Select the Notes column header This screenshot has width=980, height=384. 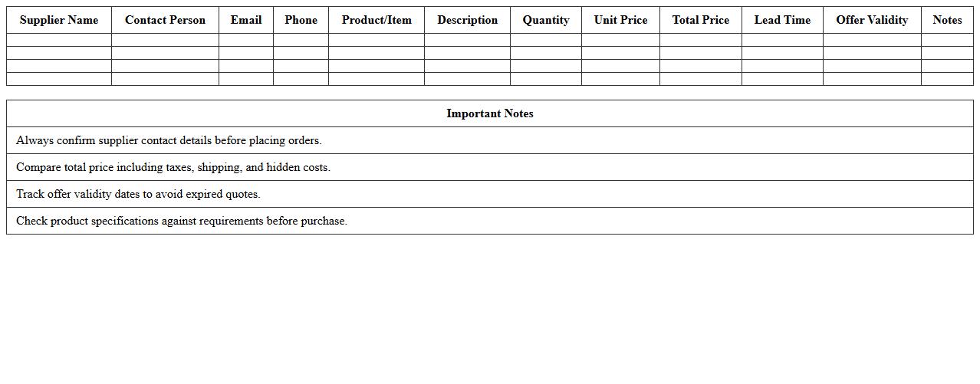pyautogui.click(x=947, y=20)
